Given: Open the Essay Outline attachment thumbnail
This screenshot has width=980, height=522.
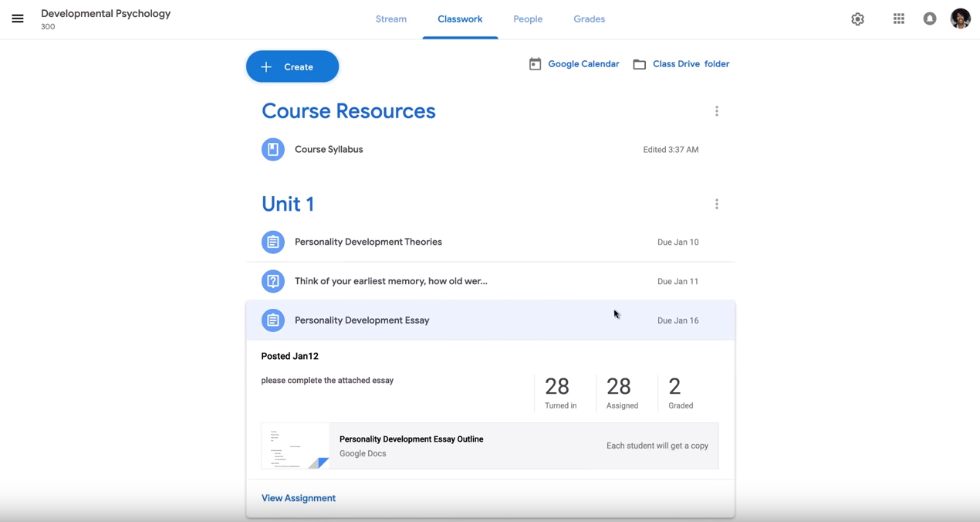Looking at the screenshot, I should pos(296,446).
